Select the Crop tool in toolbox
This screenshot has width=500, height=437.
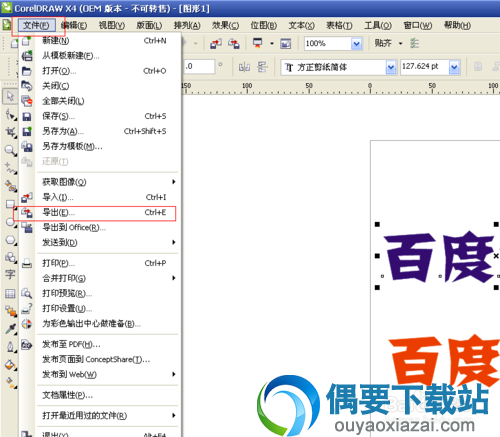(x=10, y=132)
